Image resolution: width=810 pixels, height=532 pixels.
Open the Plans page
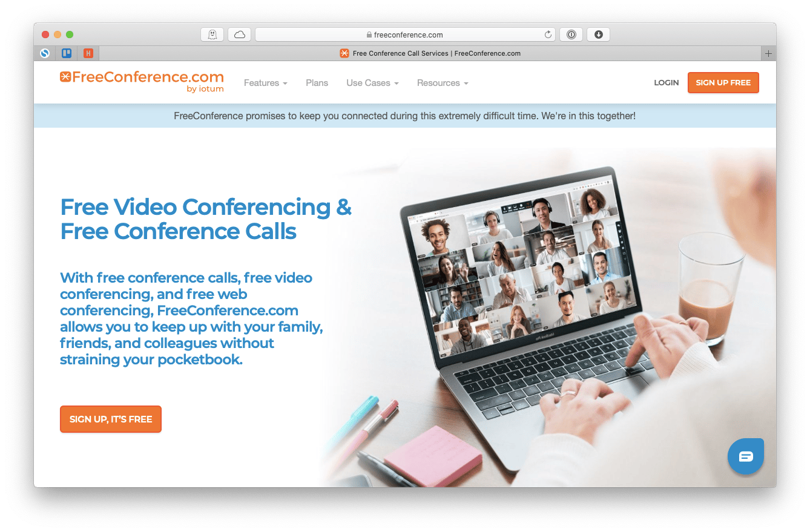click(317, 83)
